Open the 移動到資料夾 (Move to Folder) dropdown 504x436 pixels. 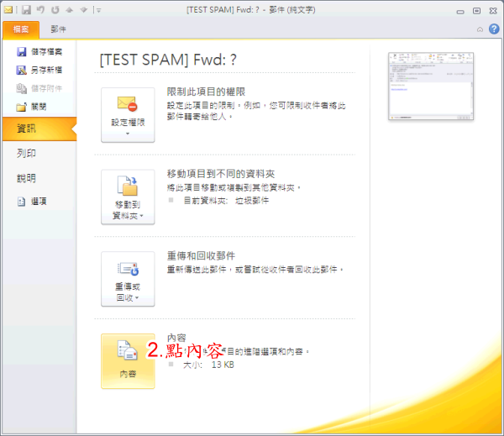click(x=128, y=197)
